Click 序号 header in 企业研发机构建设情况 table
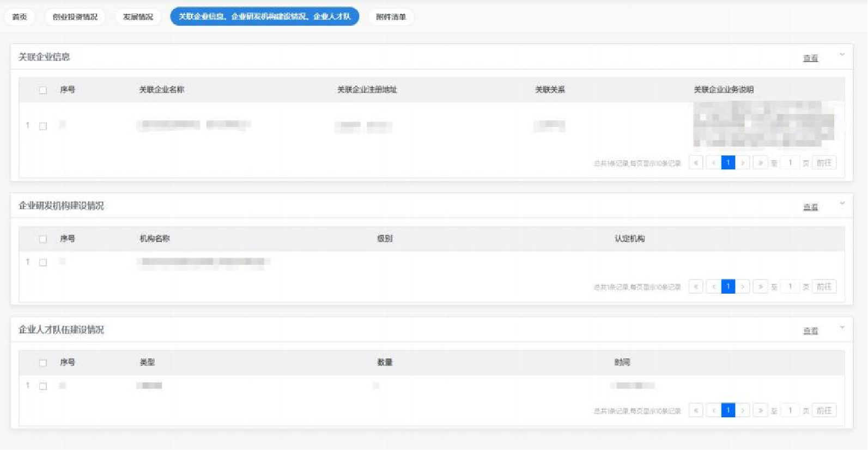Image resolution: width=868 pixels, height=450 pixels. point(68,239)
